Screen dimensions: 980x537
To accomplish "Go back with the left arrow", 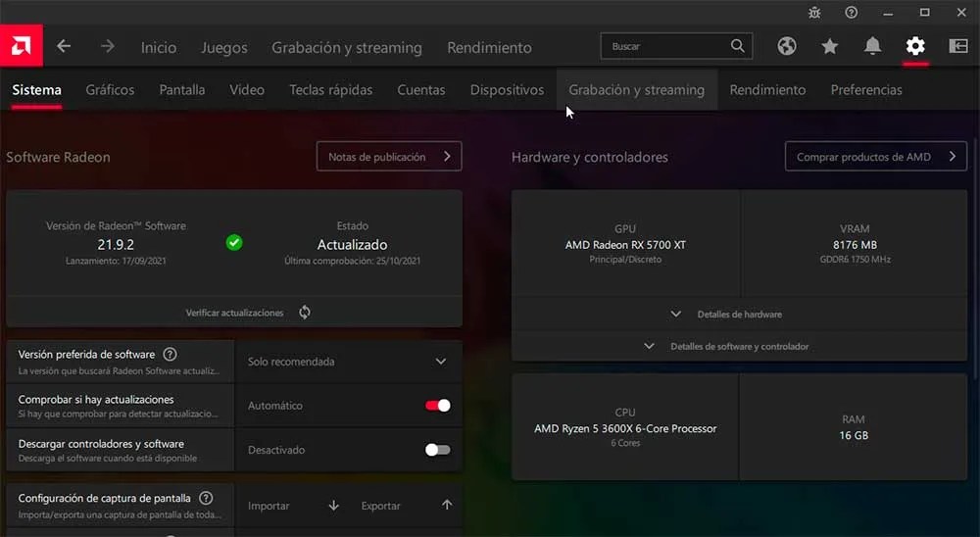I will (64, 46).
